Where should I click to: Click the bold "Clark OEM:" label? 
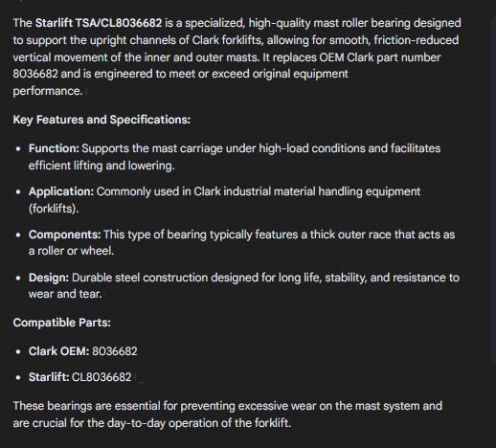pyautogui.click(x=58, y=351)
